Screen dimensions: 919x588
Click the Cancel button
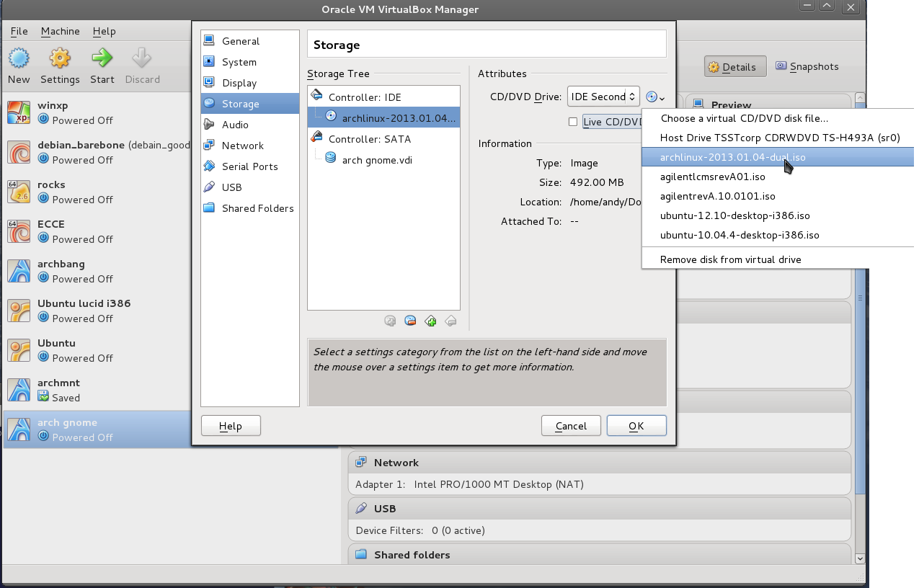(571, 426)
